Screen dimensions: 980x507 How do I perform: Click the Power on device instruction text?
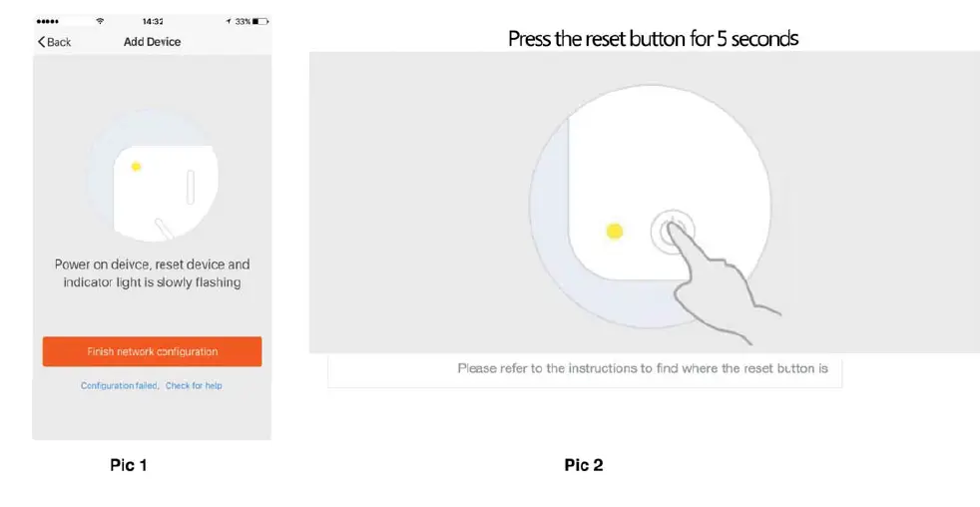[x=152, y=273]
